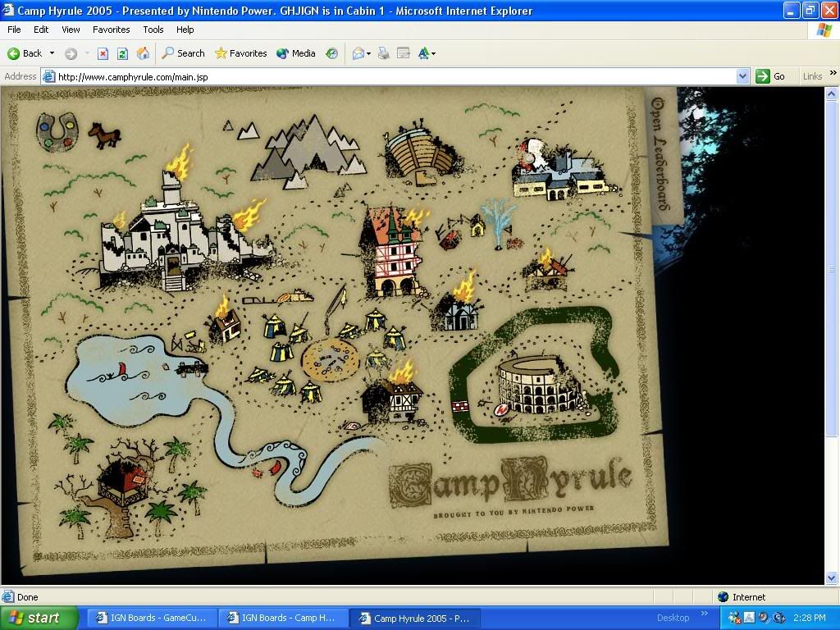This screenshot has height=630, width=840.
Task: Click the brown horse on the map
Action: pos(104,135)
